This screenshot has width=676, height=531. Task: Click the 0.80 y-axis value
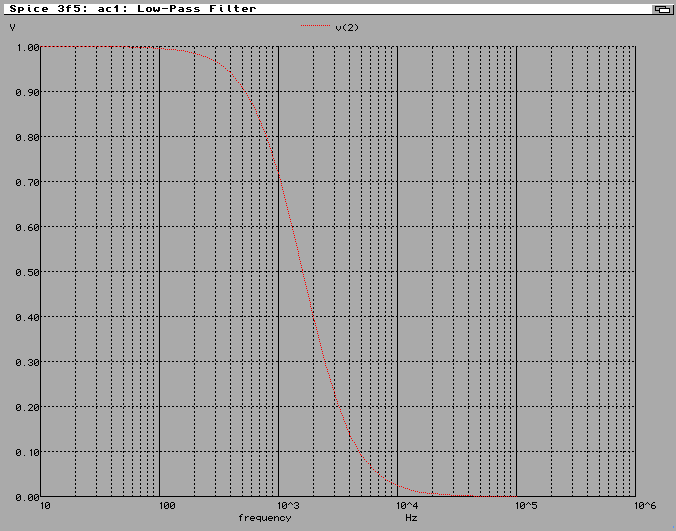pyautogui.click(x=28, y=137)
